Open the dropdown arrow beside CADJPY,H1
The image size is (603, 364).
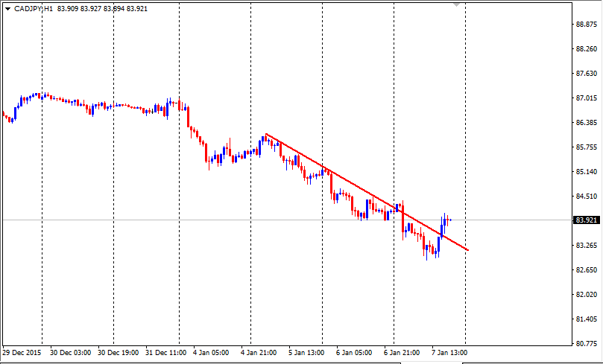point(7,9)
